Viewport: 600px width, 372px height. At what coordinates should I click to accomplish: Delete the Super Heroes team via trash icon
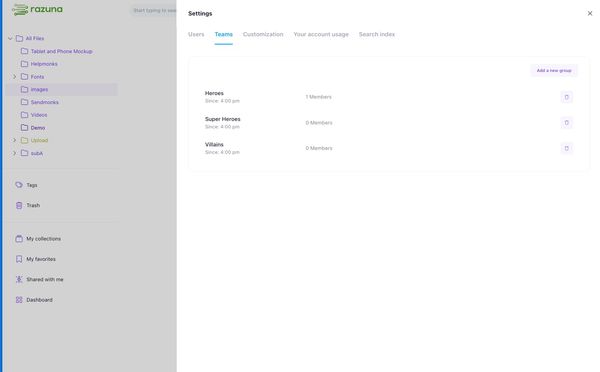coord(566,123)
